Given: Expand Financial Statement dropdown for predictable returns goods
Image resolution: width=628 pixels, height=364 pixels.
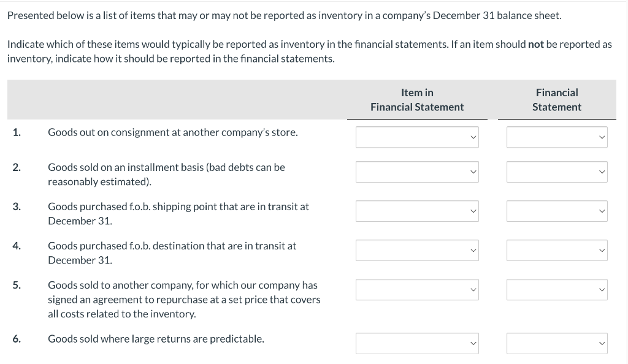Looking at the screenshot, I should (557, 343).
